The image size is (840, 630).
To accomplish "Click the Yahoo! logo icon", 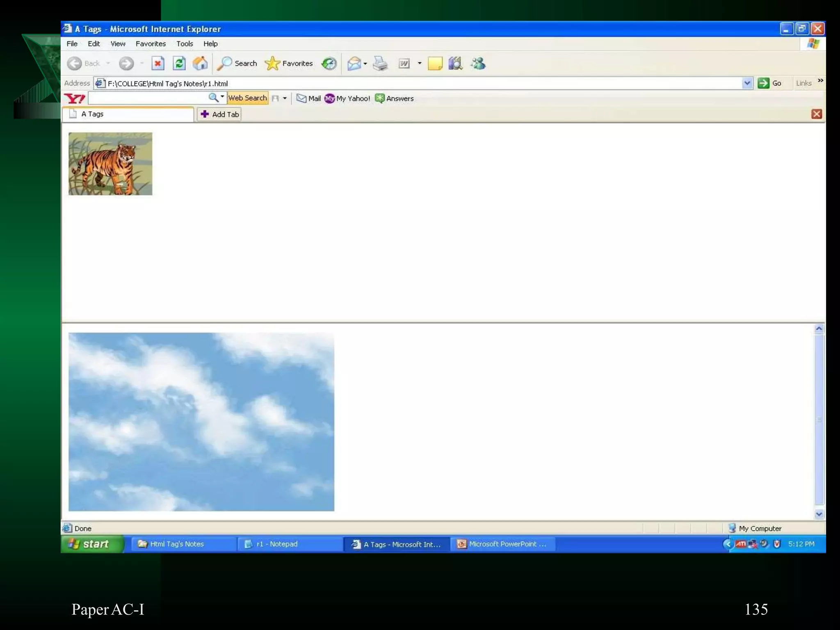I will 75,98.
